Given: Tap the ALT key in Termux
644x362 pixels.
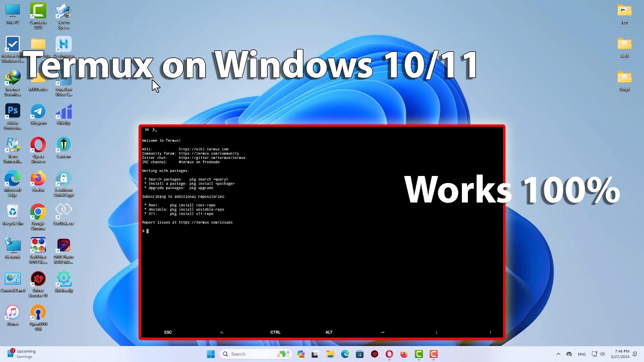Looking at the screenshot, I should 329,332.
